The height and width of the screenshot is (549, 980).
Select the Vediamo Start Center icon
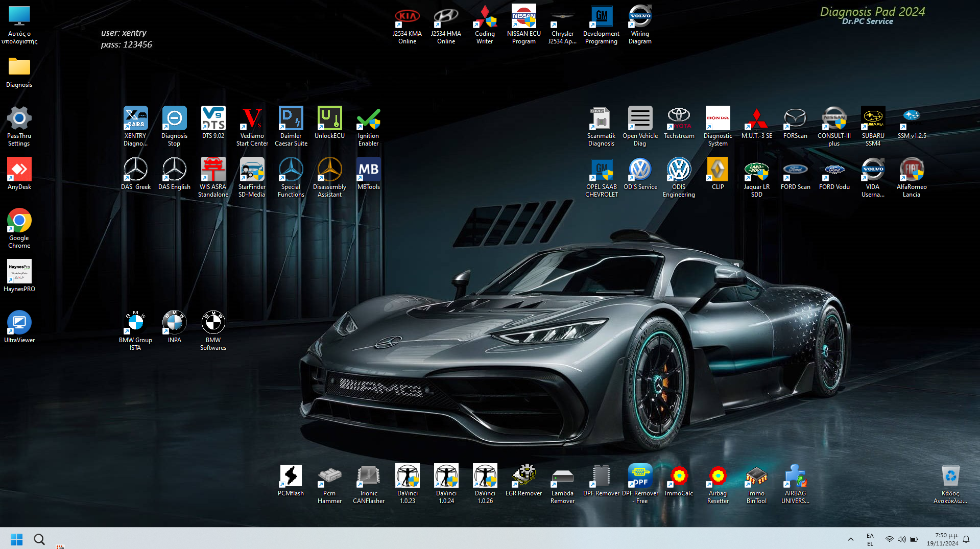(x=252, y=126)
